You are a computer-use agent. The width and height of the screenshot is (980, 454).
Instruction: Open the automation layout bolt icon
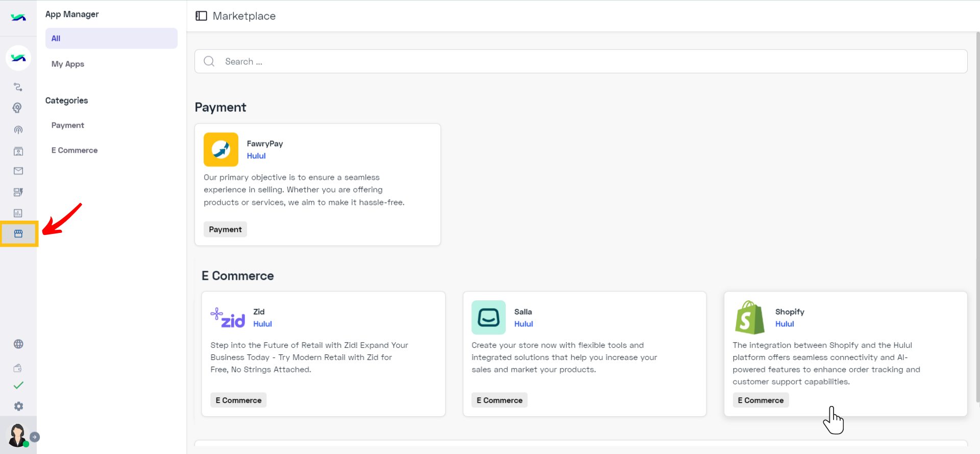(x=18, y=192)
